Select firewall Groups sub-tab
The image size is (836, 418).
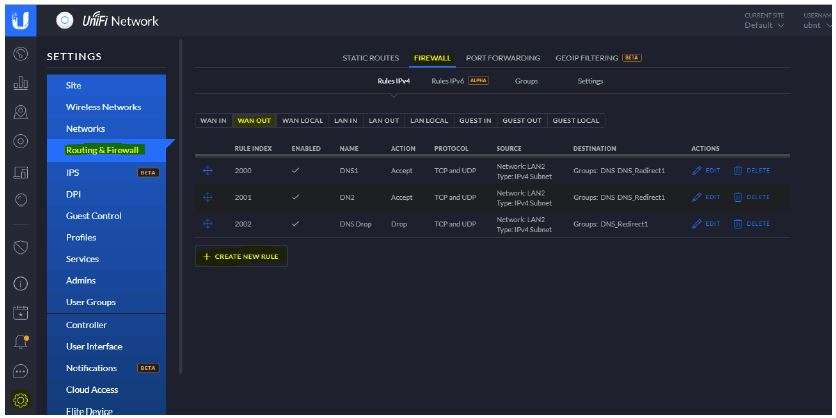(526, 82)
